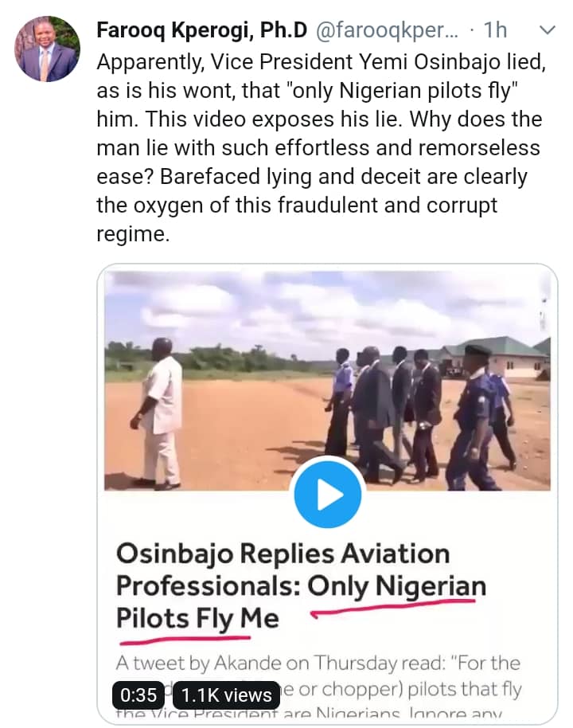This screenshot has height=728, width=573.
Task: Expand the tweet options chevron
Action: 548,30
